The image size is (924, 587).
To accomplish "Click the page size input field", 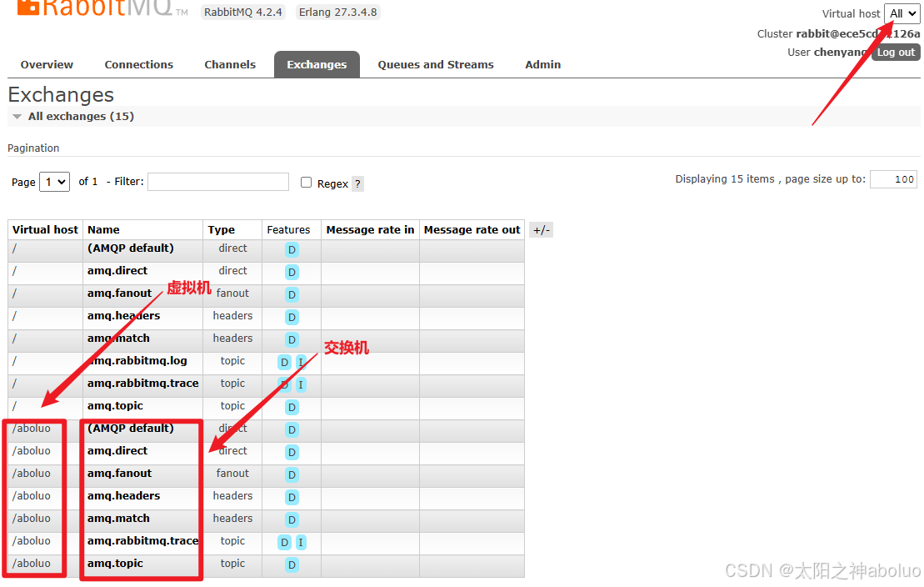I will (x=893, y=179).
